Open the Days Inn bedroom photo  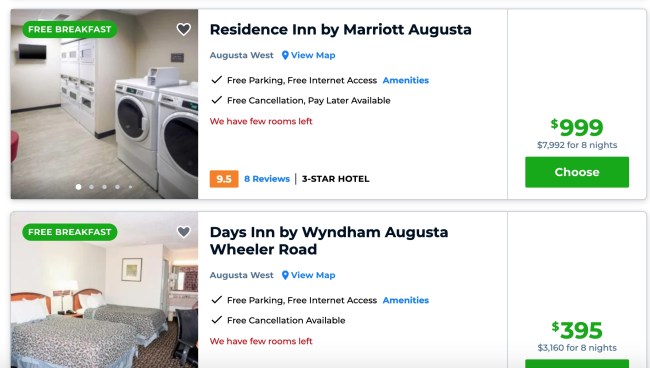(x=104, y=290)
